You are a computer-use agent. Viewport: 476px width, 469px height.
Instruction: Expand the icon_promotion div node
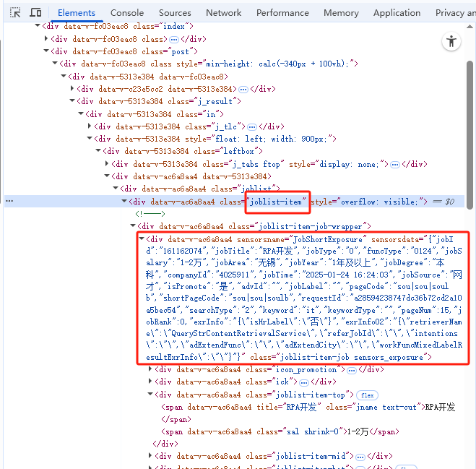click(x=150, y=369)
